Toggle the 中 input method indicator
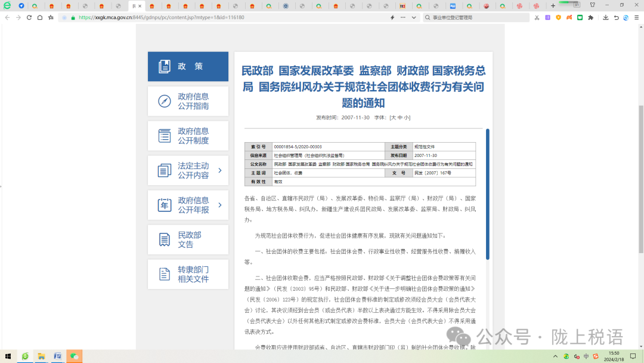The image size is (644, 363). [586, 356]
